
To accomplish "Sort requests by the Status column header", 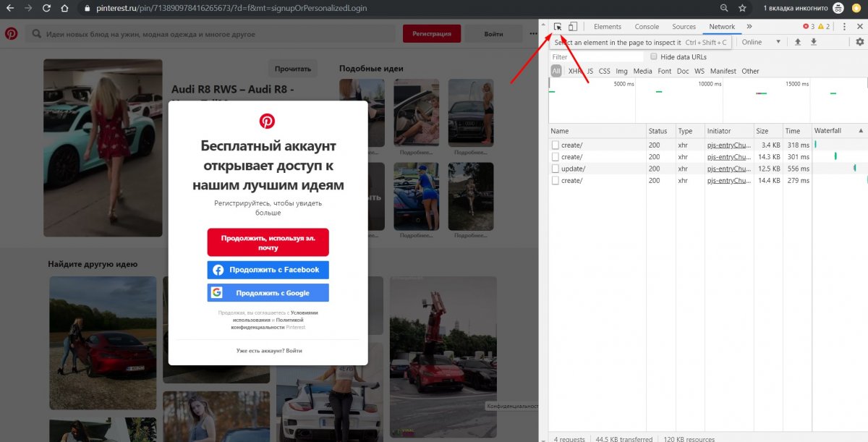I will 660,131.
